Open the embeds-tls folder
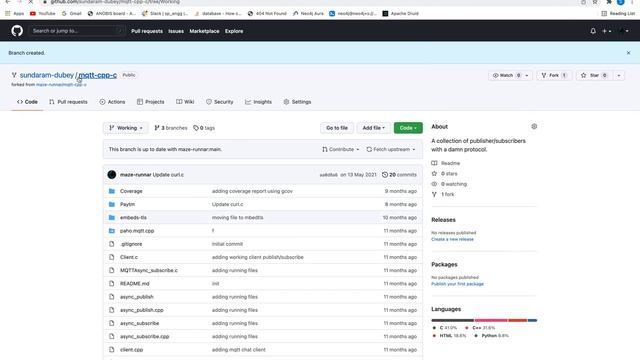This screenshot has width=640, height=360. (133, 218)
